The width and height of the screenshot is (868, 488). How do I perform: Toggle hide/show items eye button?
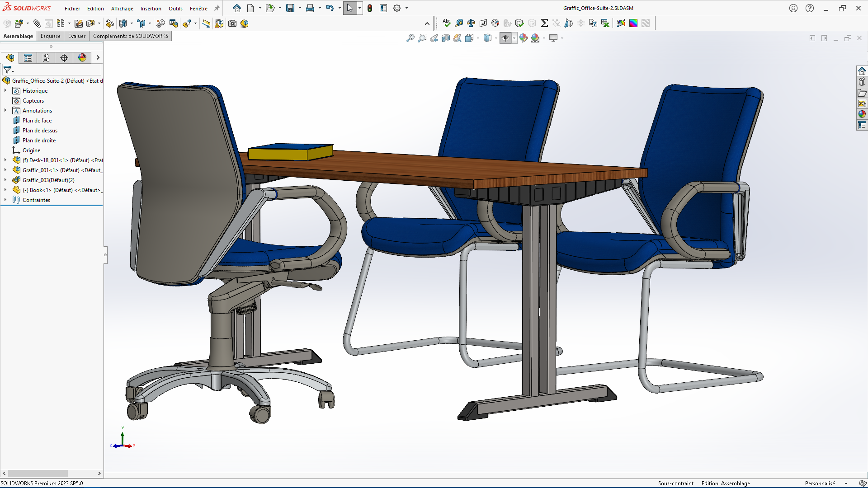505,38
